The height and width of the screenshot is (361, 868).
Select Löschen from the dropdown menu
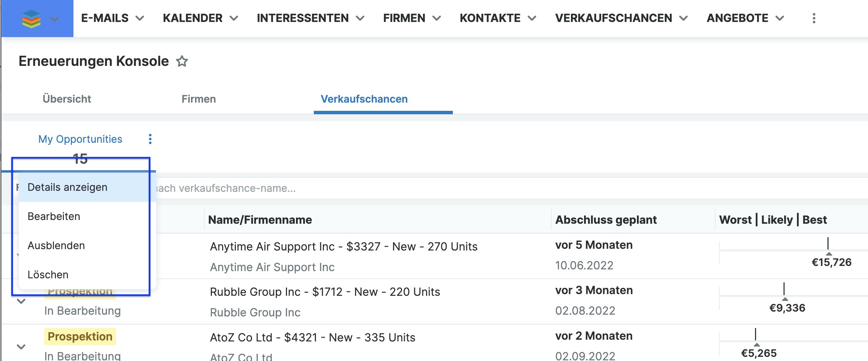tap(48, 275)
